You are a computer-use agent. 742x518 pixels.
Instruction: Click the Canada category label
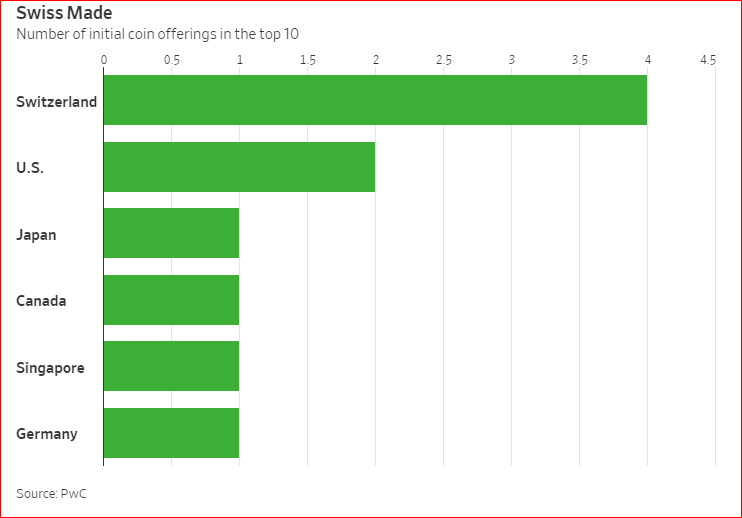41,301
